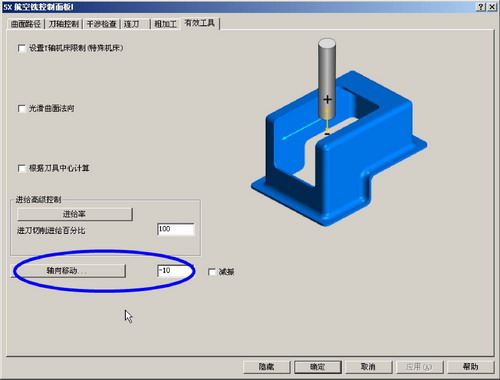
Task: Close the 5X aviation milling dialog
Action: point(492,7)
